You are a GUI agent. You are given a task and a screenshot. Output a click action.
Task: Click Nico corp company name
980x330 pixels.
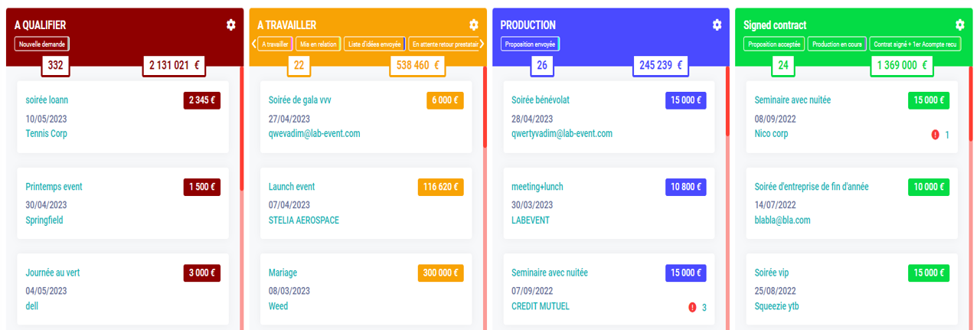[x=771, y=133]
